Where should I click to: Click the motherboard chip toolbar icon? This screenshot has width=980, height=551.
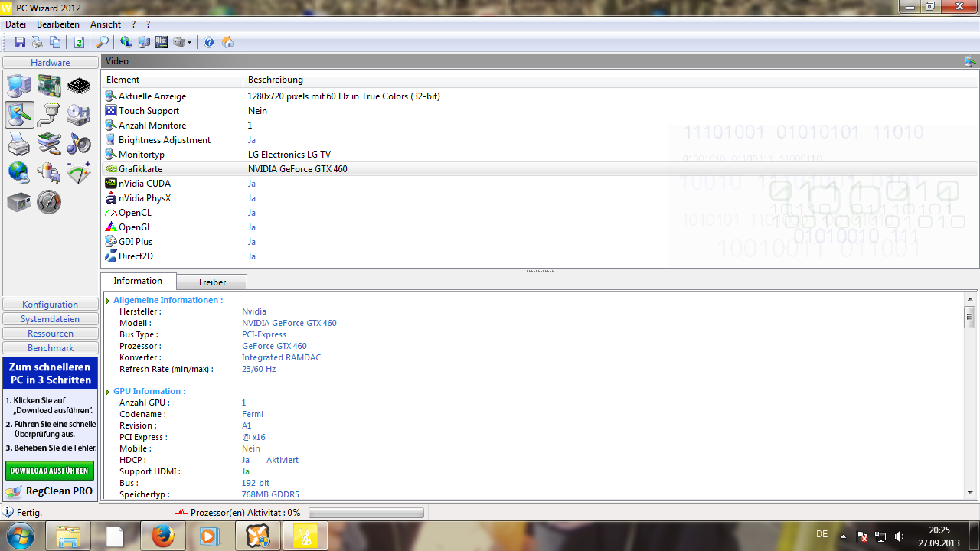point(162,42)
